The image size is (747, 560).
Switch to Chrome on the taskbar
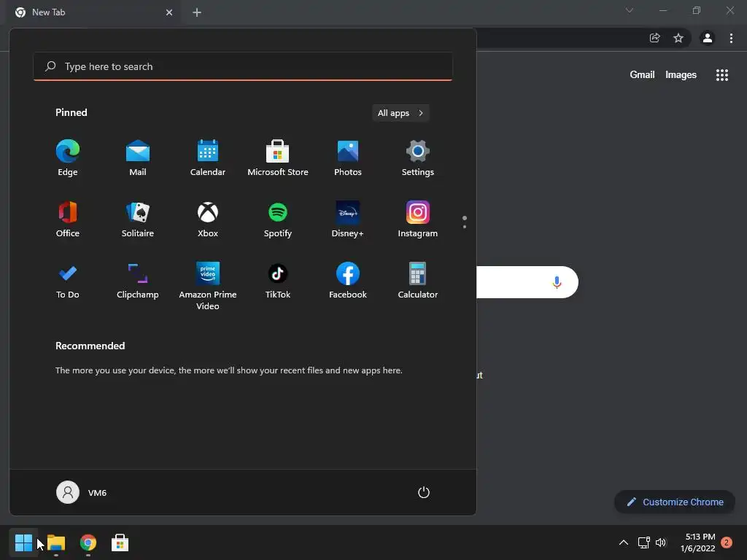(88, 542)
